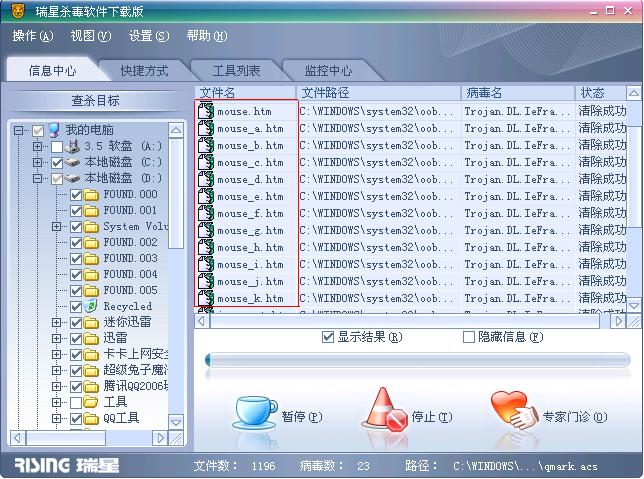644x479 pixels.
Task: Expand the 卡卡上网安全 folder node
Action: coord(57,354)
